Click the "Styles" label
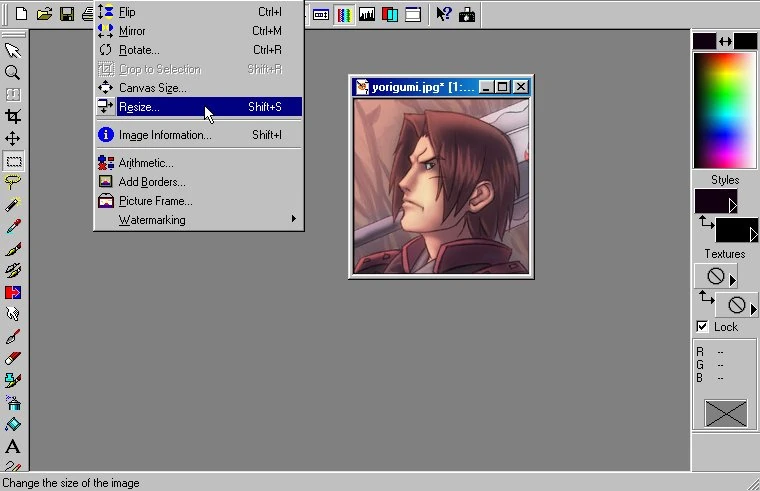This screenshot has height=491, width=760. coord(725,180)
